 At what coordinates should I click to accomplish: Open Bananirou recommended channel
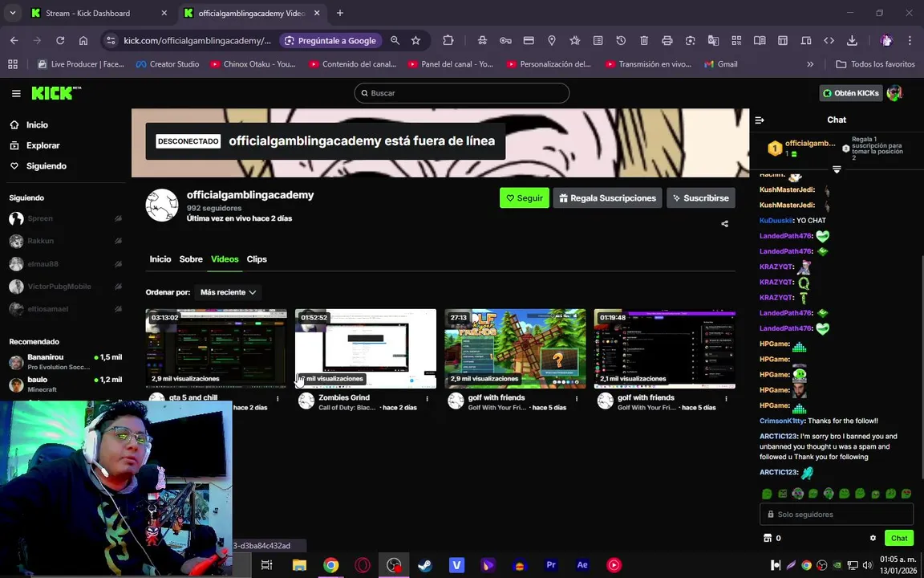click(x=65, y=362)
